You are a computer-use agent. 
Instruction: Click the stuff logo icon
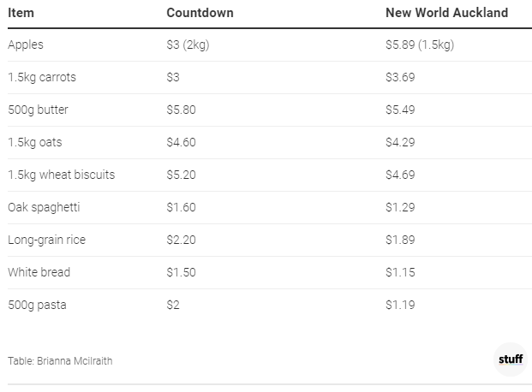tap(510, 359)
